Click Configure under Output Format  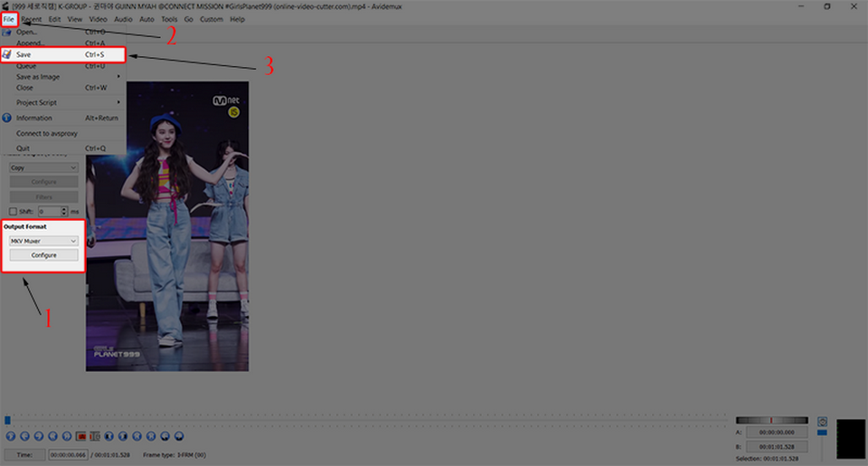[43, 255]
